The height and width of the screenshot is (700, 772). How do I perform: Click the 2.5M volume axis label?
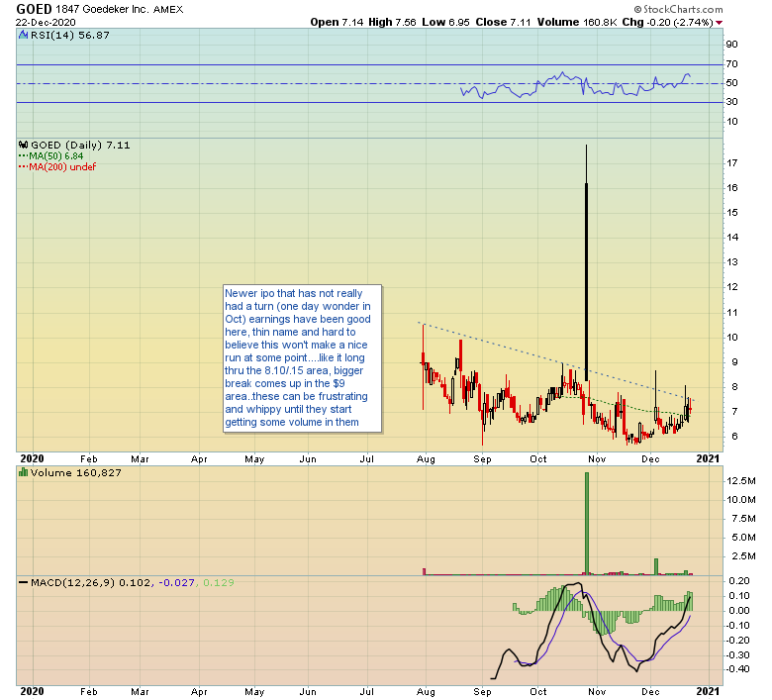tap(742, 556)
